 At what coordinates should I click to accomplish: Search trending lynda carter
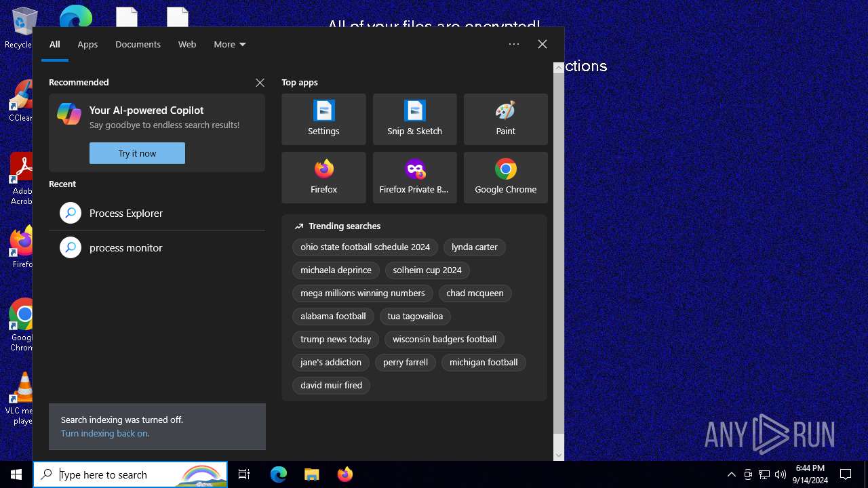(x=475, y=247)
